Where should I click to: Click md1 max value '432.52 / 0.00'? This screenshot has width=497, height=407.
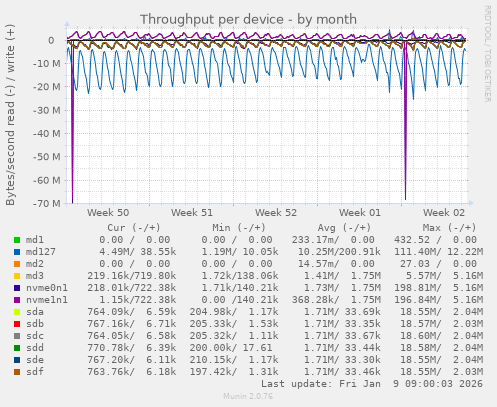(435, 240)
